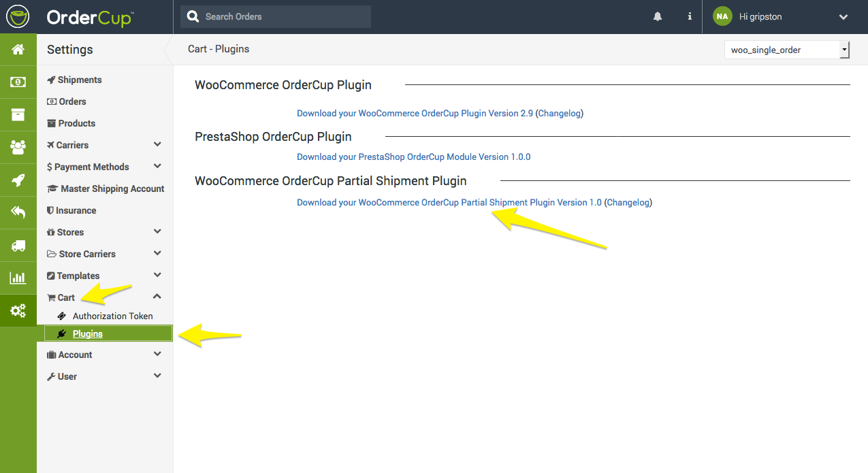Open Authorization Token under Cart
This screenshot has width=868, height=473.
[x=106, y=316]
